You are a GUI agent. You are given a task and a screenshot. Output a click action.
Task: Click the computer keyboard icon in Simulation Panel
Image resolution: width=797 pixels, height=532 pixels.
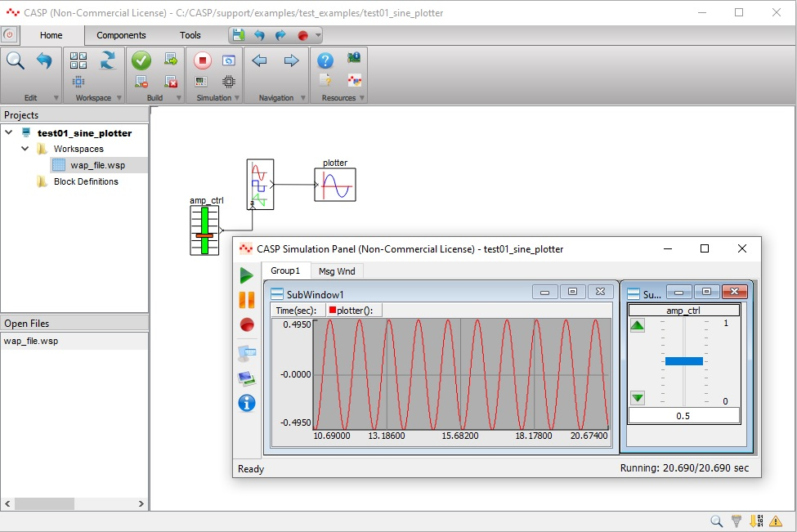[x=247, y=353]
